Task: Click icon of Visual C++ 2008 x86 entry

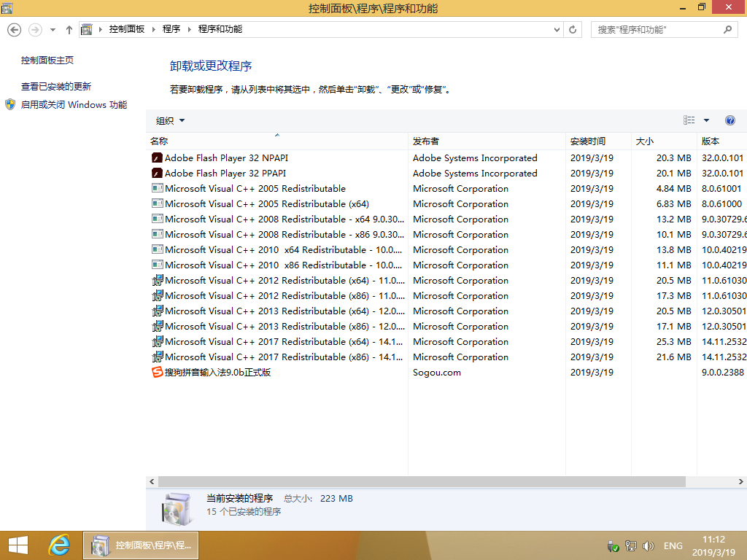Action: (x=158, y=234)
